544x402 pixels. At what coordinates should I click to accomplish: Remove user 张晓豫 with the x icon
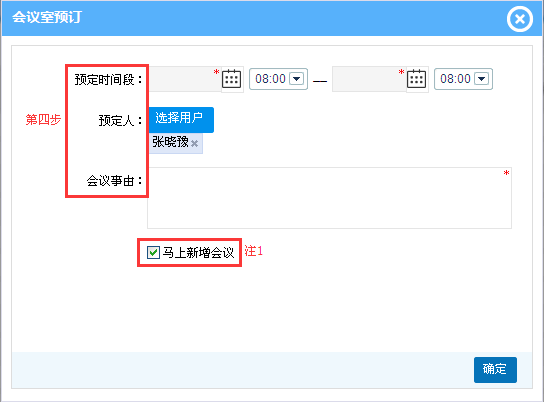pyautogui.click(x=195, y=143)
